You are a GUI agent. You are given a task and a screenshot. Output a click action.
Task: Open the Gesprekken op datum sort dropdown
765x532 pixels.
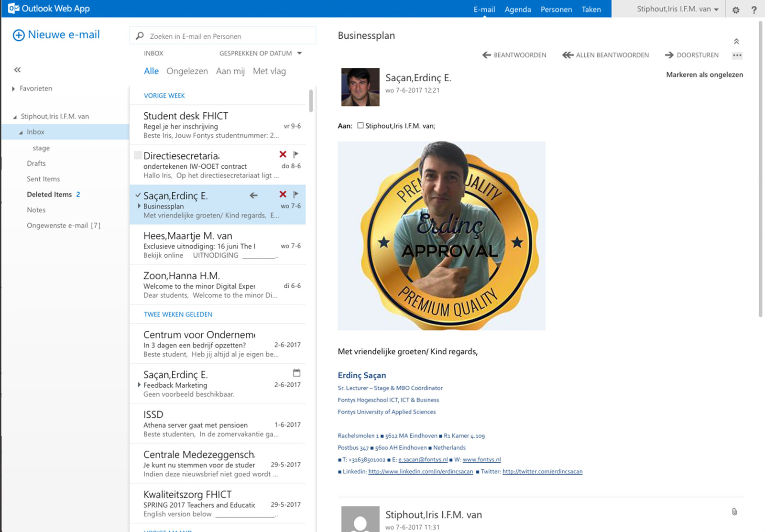coord(261,53)
